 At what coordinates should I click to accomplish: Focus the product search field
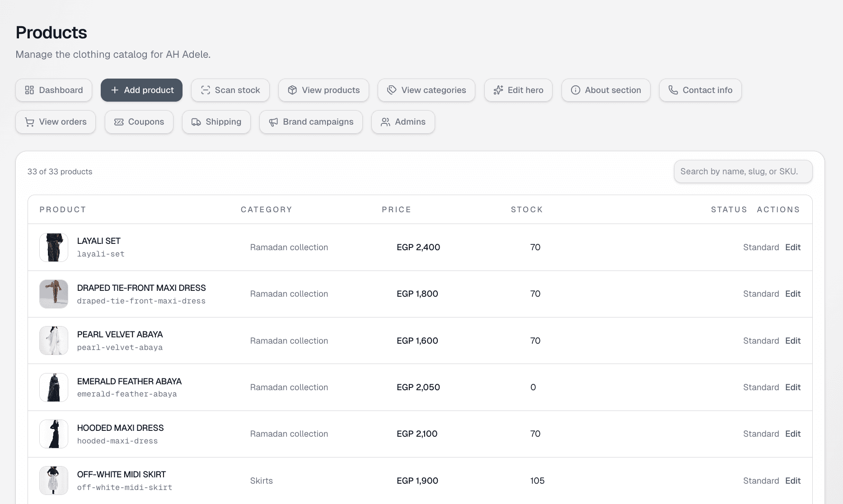[x=743, y=172]
